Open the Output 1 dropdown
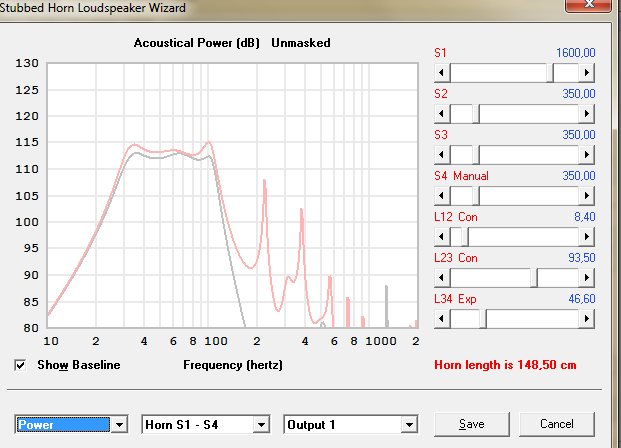The width and height of the screenshot is (621, 448). 409,425
